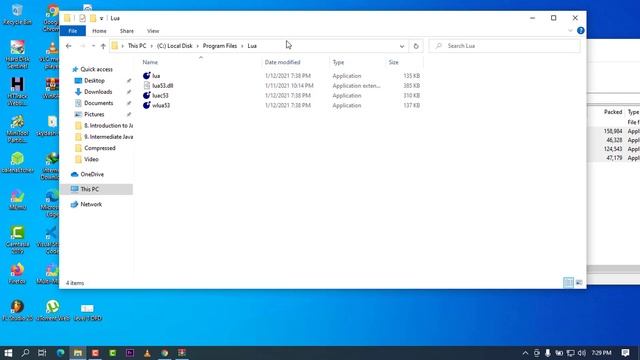
Task: Refresh the Lua folder view
Action: [416, 46]
